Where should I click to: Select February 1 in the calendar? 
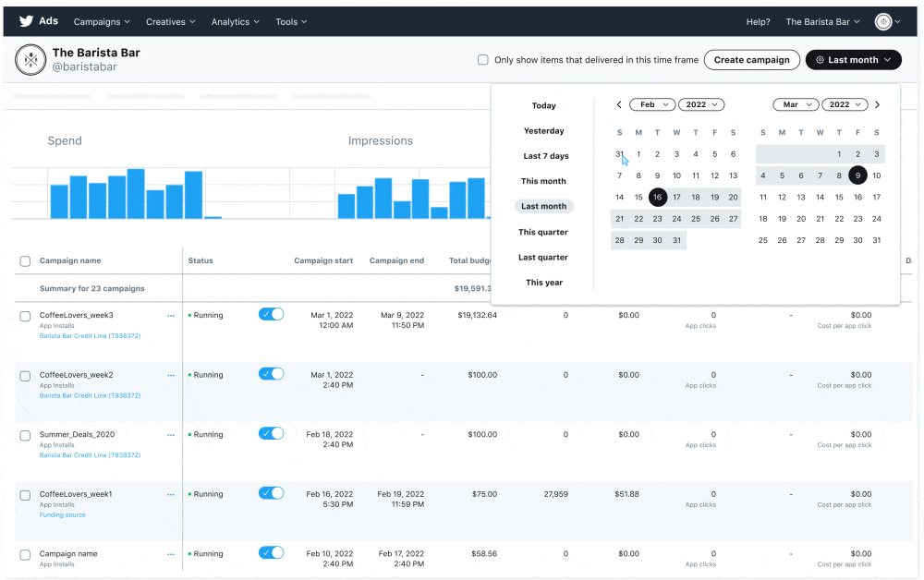[x=638, y=154]
